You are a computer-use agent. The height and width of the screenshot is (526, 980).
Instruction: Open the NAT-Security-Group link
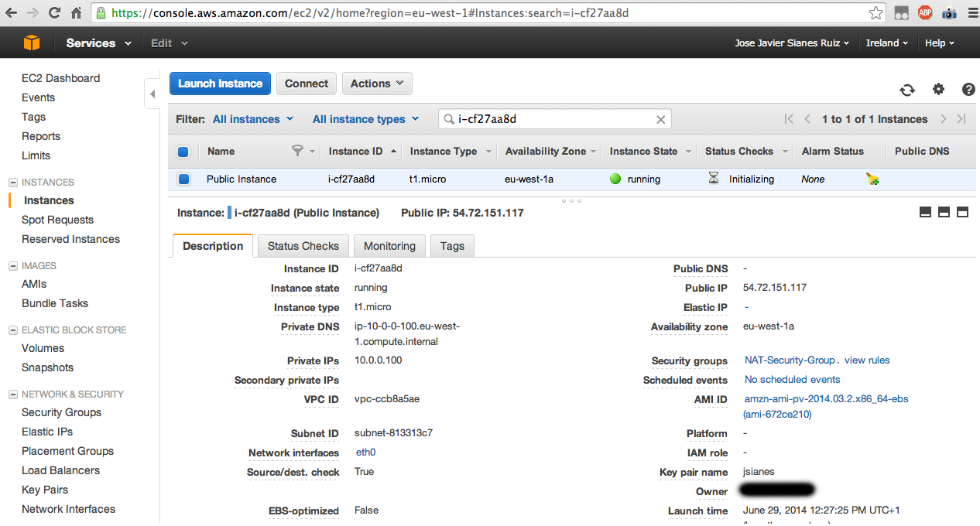click(790, 360)
